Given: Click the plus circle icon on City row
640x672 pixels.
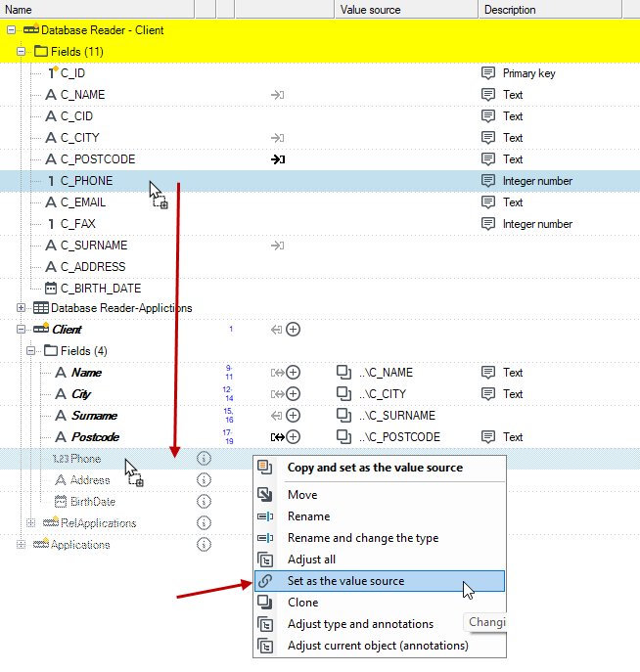Looking at the screenshot, I should pyautogui.click(x=294, y=394).
